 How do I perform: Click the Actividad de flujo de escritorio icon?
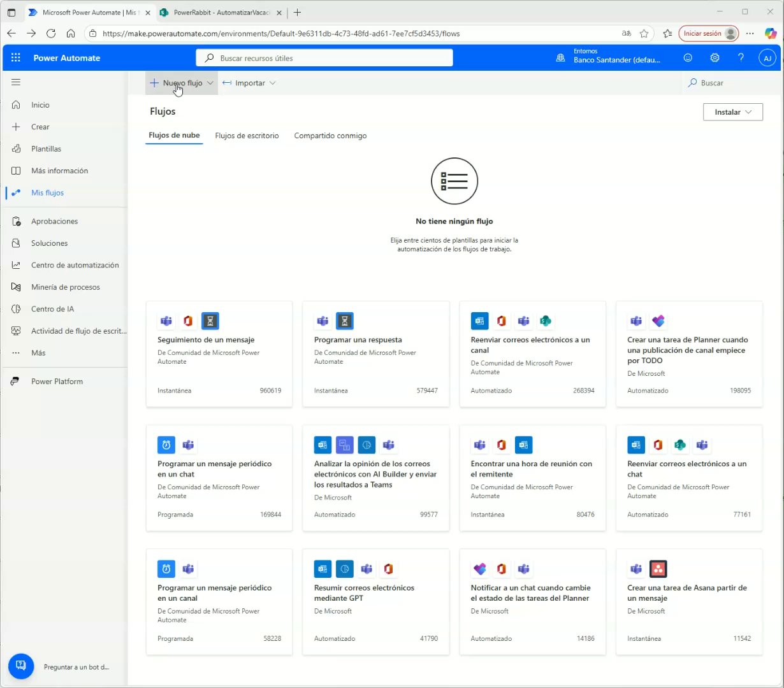pos(16,331)
